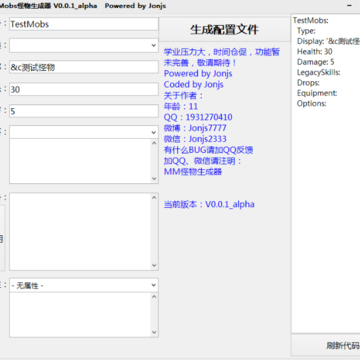Click scroll-up arrow of list under 无属性 dropdown
360x360 pixels.
pyautogui.click(x=154, y=297)
